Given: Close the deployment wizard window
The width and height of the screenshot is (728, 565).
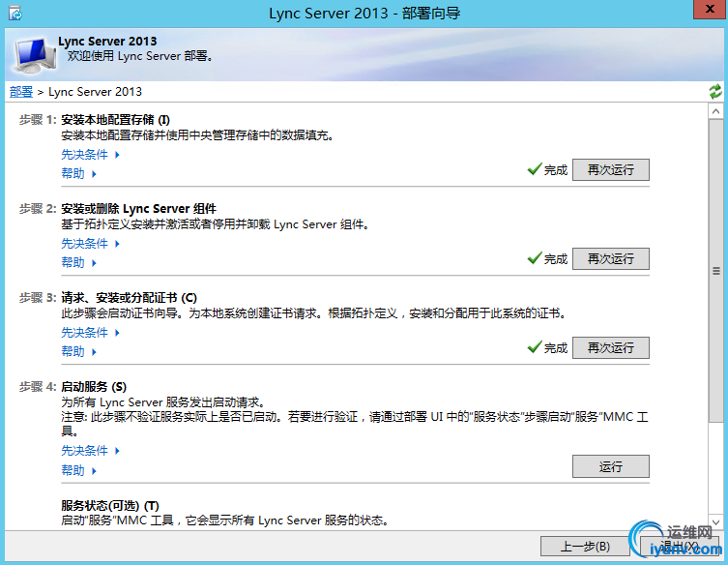Looking at the screenshot, I should coord(710,10).
